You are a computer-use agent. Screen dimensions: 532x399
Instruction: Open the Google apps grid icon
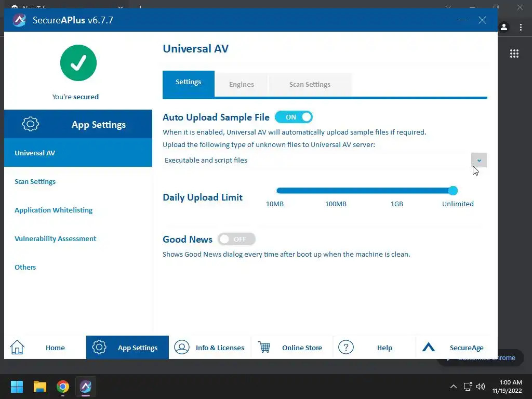pyautogui.click(x=514, y=54)
